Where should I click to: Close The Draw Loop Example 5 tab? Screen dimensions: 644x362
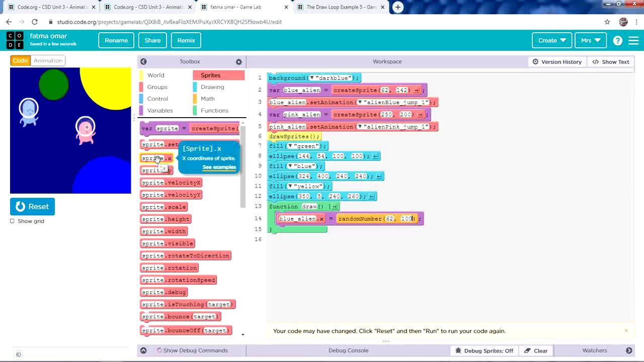(382, 7)
